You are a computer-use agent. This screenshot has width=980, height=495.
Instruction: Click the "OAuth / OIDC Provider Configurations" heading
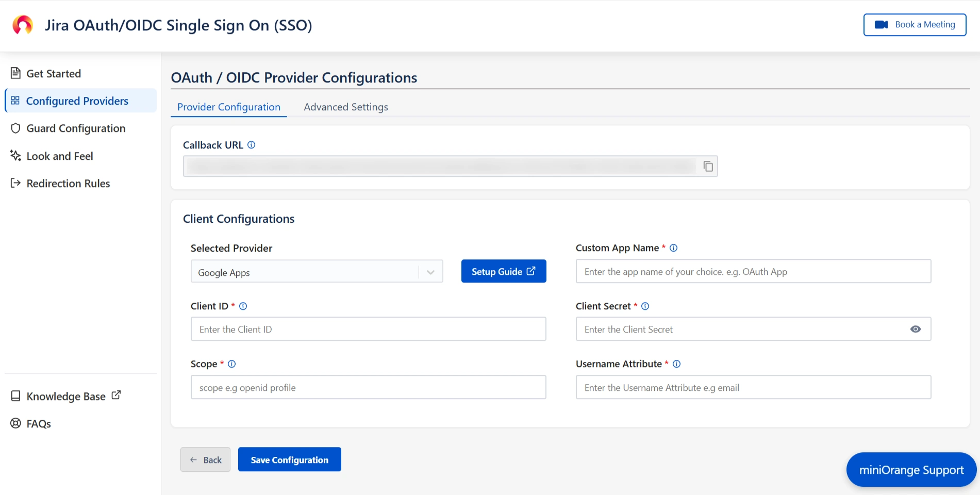pos(294,78)
